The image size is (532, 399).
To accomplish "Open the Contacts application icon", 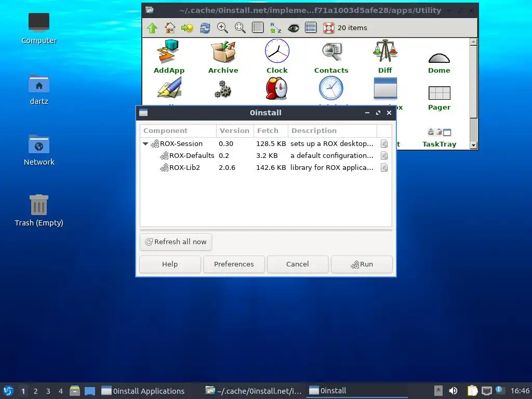I will [331, 57].
